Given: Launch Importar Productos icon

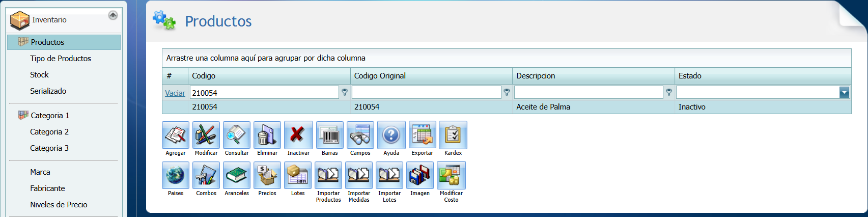Looking at the screenshot, I should (x=328, y=175).
